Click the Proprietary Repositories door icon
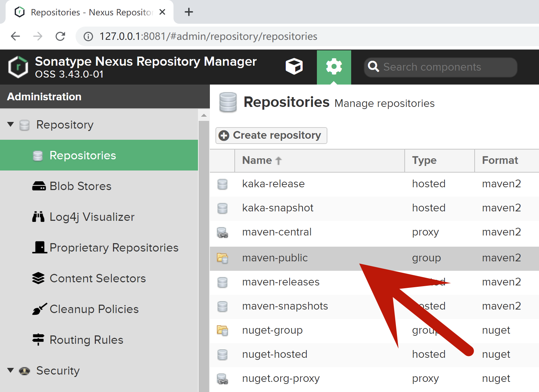Viewport: 539px width, 392px height. click(40, 247)
